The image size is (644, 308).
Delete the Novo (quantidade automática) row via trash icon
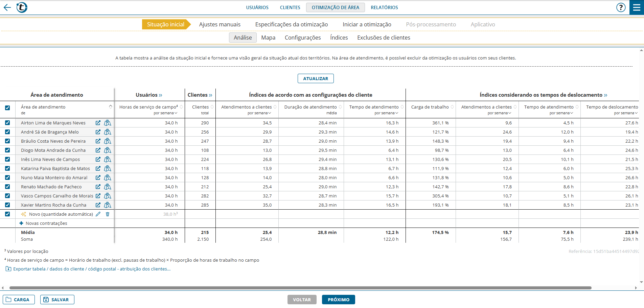coord(108,214)
